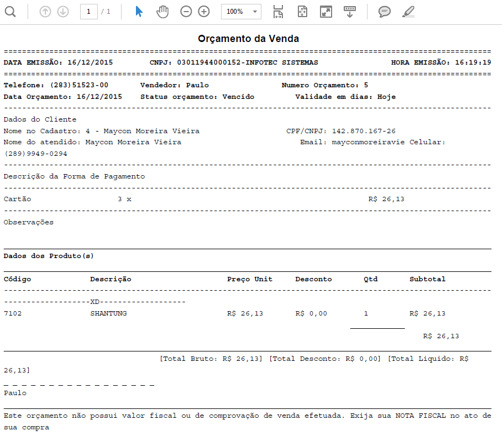The image size is (504, 441).
Task: Click the SHANTUNG product description
Action: click(108, 314)
